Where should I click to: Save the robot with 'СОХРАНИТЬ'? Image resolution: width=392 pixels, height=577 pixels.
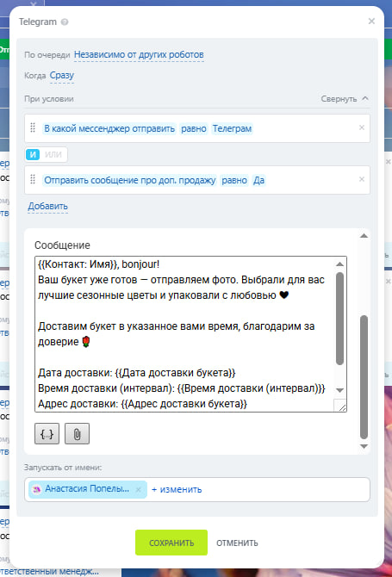[171, 543]
